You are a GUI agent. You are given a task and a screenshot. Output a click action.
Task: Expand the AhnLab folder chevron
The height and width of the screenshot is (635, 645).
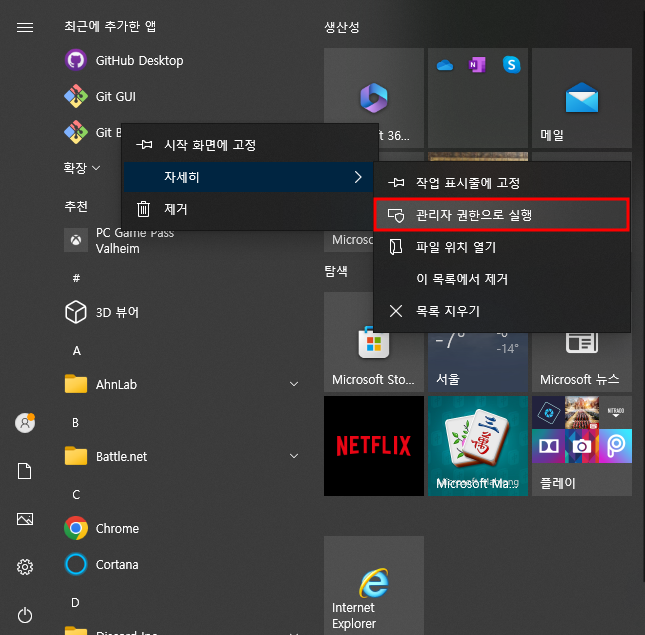pyautogui.click(x=294, y=384)
